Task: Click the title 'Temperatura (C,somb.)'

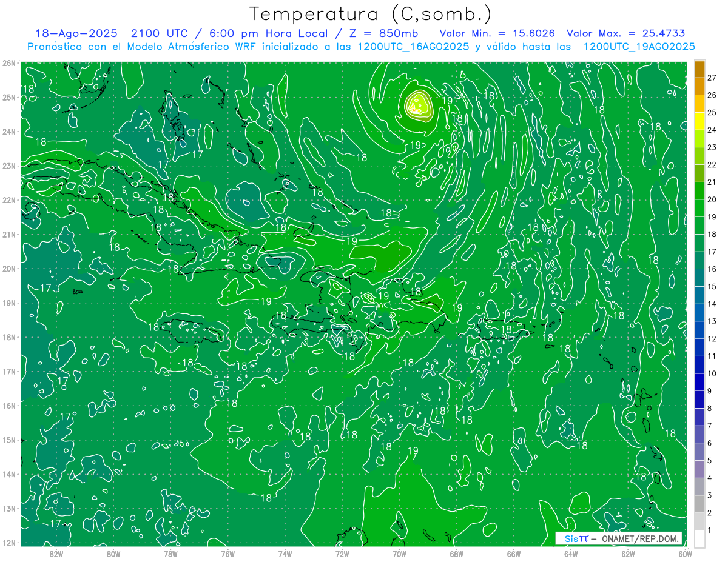Action: click(371, 14)
